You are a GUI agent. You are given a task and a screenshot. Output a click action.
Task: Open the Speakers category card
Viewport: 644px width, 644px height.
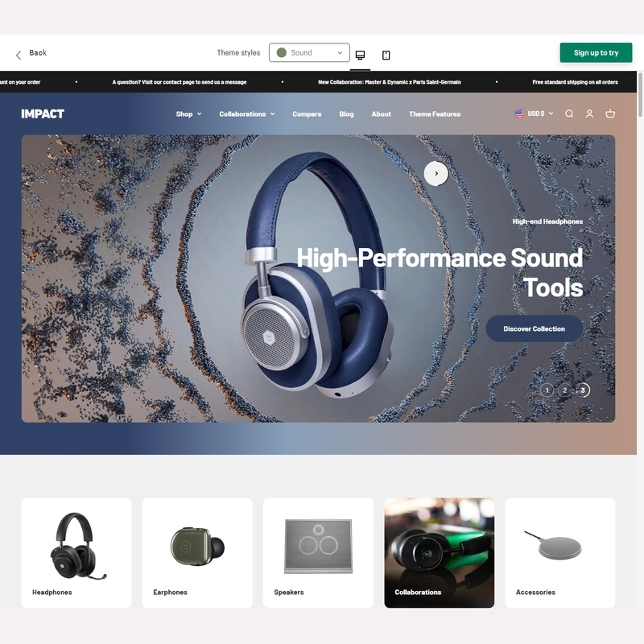(318, 552)
